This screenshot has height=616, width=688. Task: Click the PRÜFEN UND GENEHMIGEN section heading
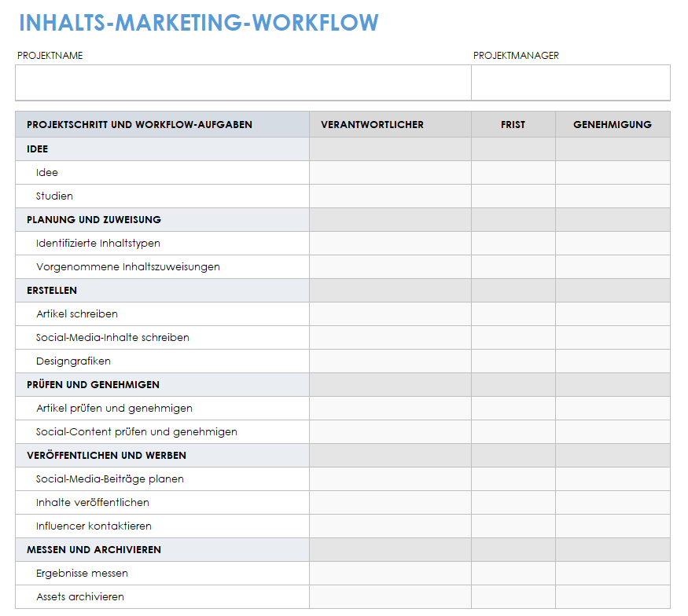[162, 385]
